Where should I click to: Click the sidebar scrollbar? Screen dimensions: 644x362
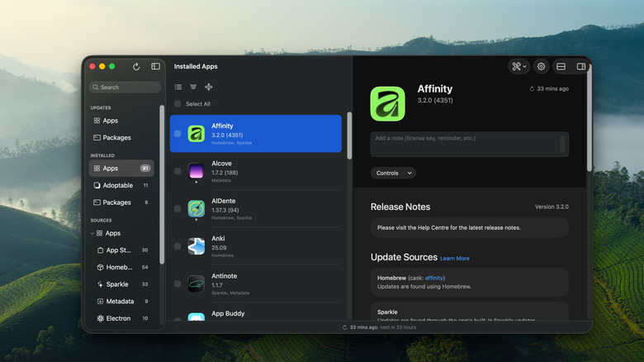click(162, 184)
